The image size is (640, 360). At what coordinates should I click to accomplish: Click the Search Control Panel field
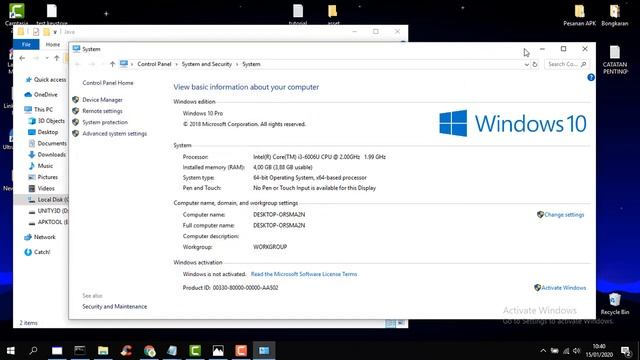[x=567, y=64]
